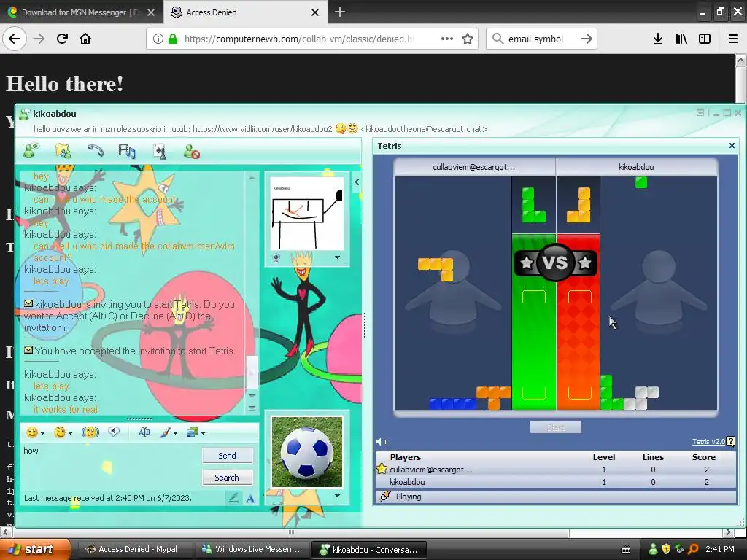Expand the contact display picture options arrow
Screen dimensions: 747x560
click(337, 257)
